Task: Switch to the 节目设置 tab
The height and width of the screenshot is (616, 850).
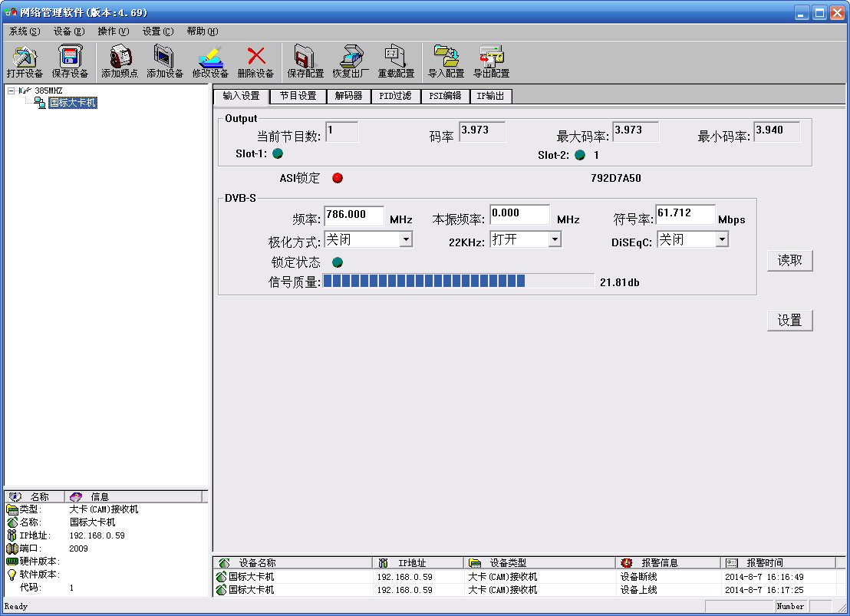Action: (x=298, y=96)
